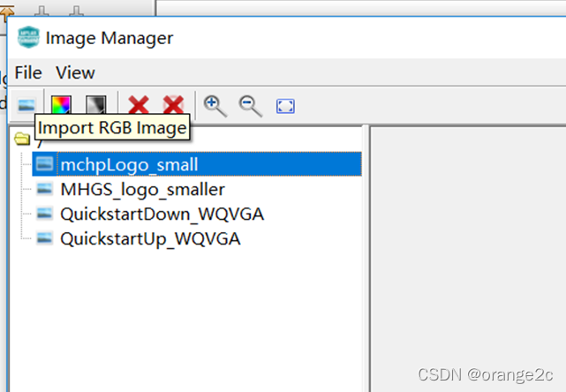Click the first red X delete icon
The height and width of the screenshot is (392, 566).
pos(139,105)
